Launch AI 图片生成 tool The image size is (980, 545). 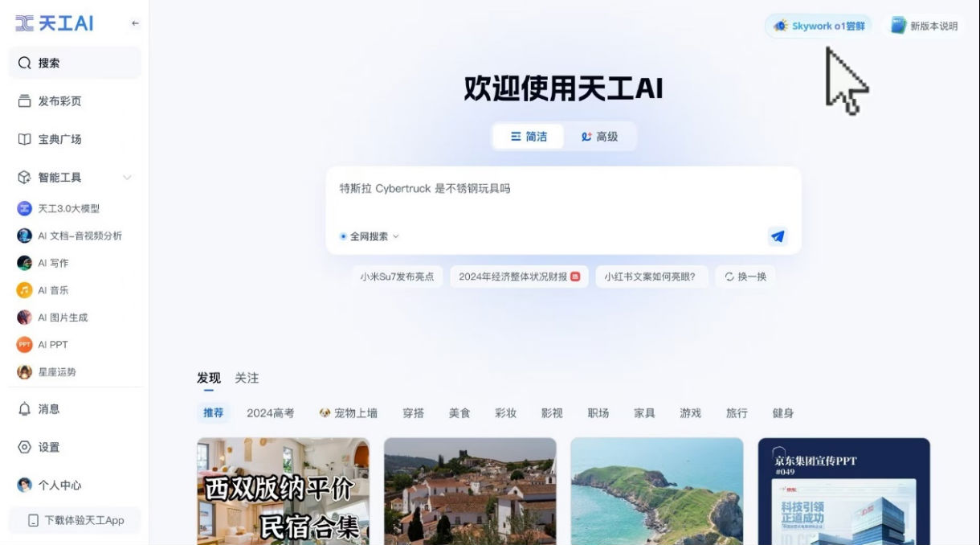point(63,318)
